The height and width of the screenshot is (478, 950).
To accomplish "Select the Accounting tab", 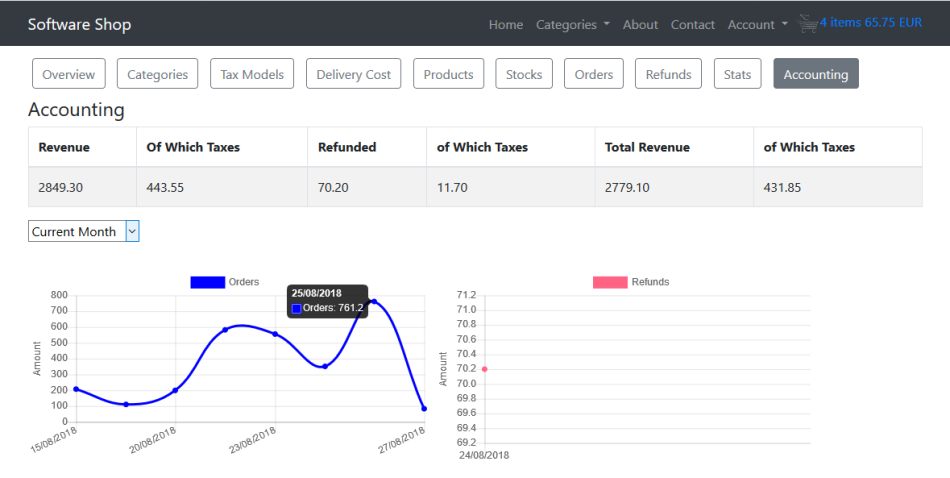I will (815, 74).
